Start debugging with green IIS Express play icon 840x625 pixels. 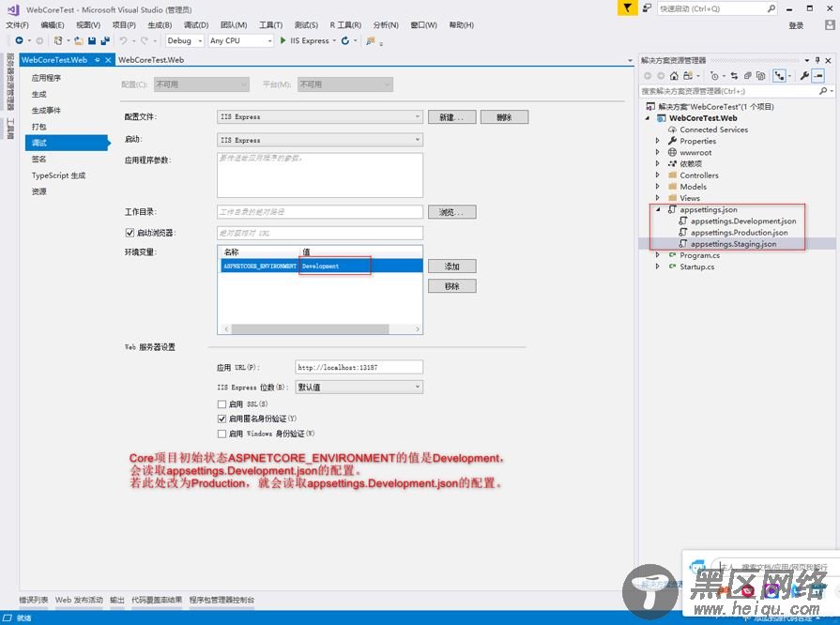click(283, 40)
